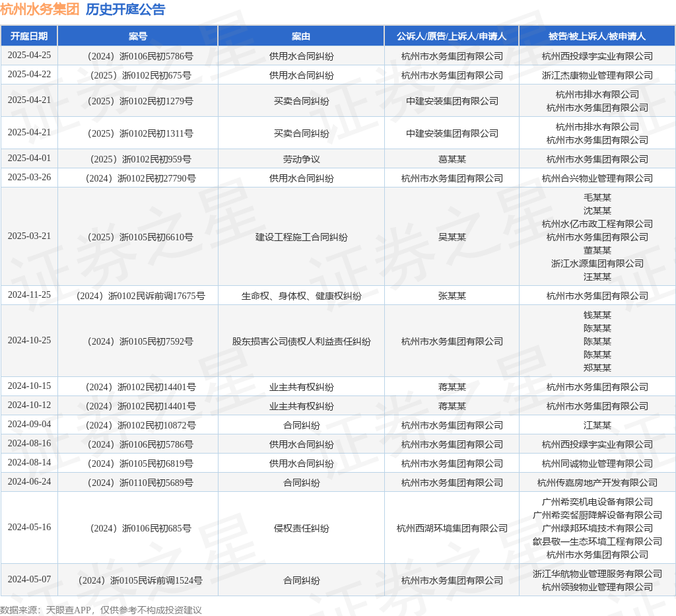The width and height of the screenshot is (676, 616).
Task: Click the date 2024-05-16
Action: [x=29, y=528]
